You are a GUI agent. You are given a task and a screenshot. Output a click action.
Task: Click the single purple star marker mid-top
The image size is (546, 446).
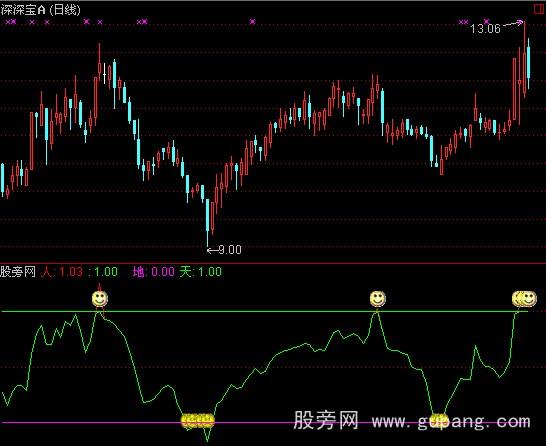pos(252,22)
